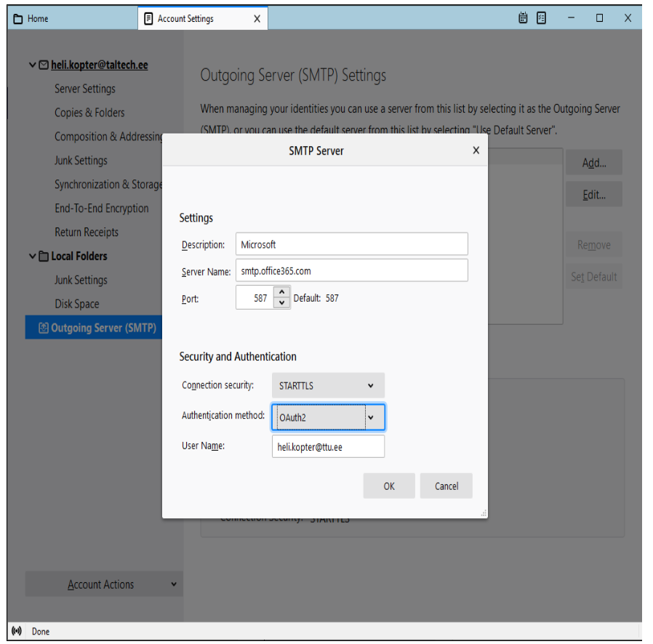
Task: Open Copies & Folders settings
Action: tap(89, 113)
